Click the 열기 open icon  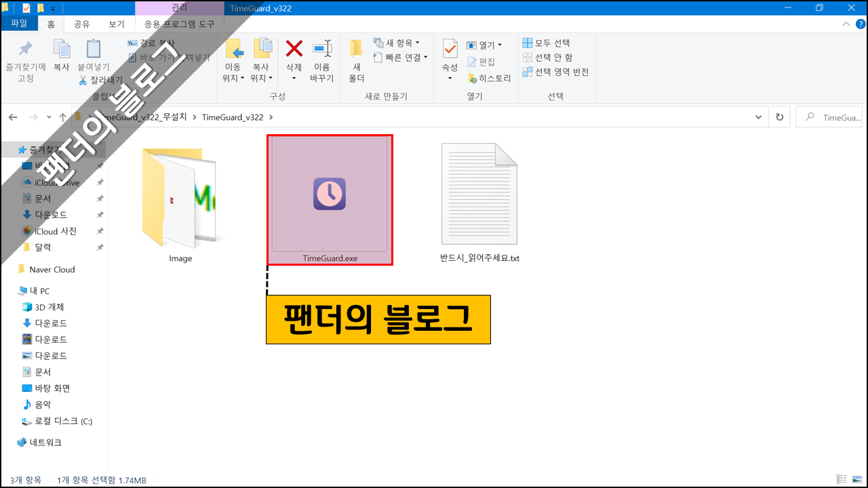coord(471,45)
